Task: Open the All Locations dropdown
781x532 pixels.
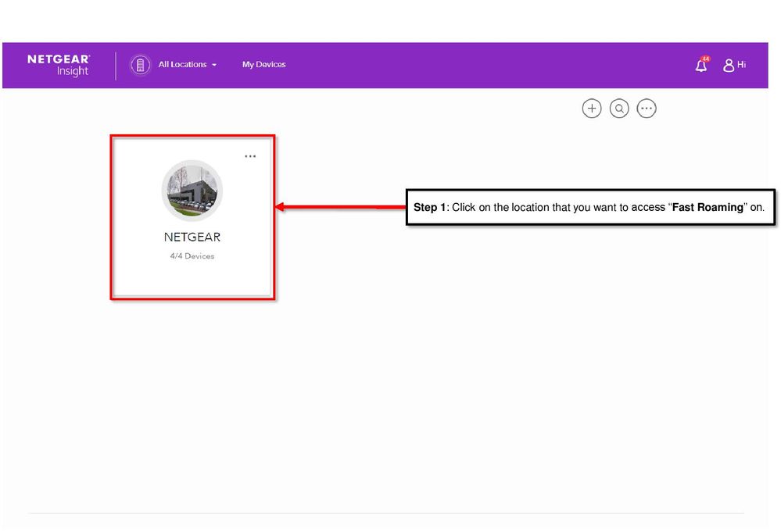Action: coord(188,65)
